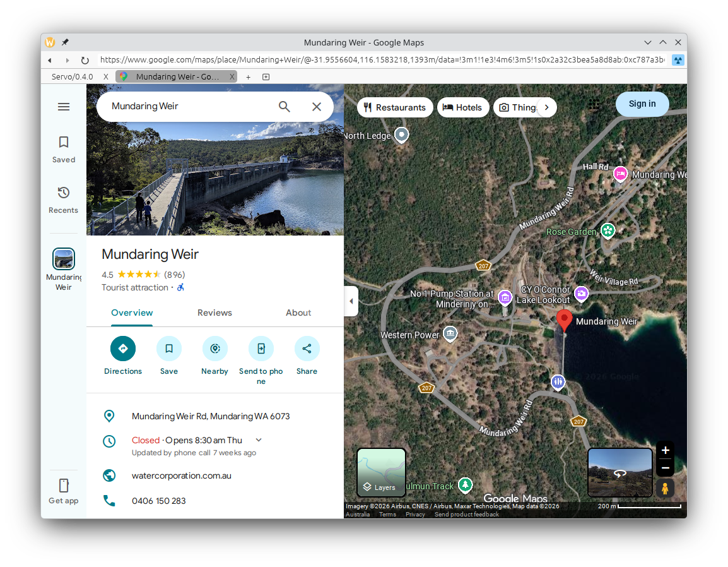728x567 pixels.
Task: Open watercorporation.com.au website link
Action: click(182, 476)
